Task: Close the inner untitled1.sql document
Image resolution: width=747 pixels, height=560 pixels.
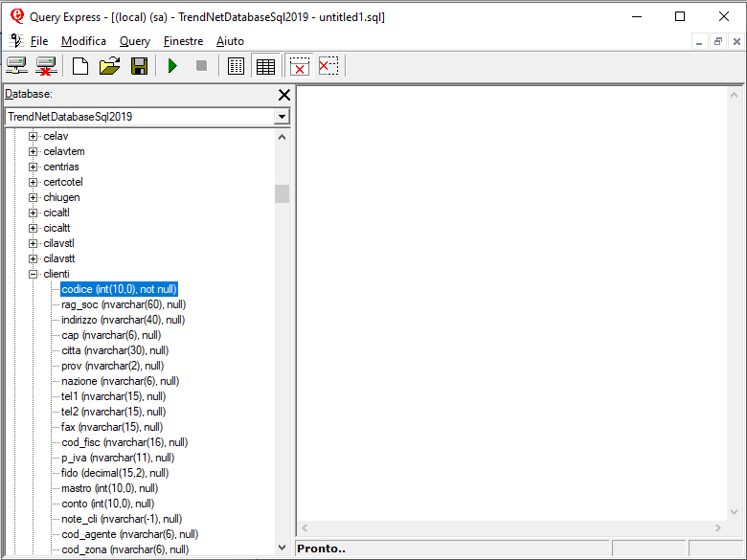Action: pyautogui.click(x=736, y=41)
